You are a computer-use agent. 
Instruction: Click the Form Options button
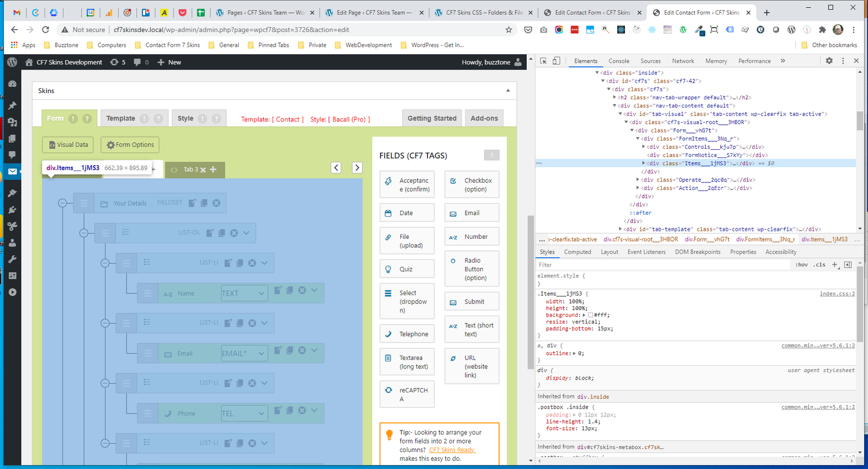130,145
